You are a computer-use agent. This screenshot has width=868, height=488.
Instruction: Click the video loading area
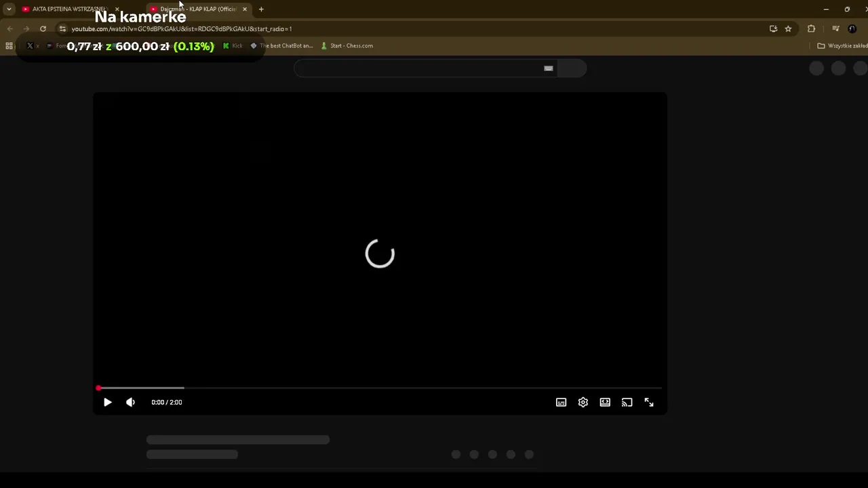(380, 253)
